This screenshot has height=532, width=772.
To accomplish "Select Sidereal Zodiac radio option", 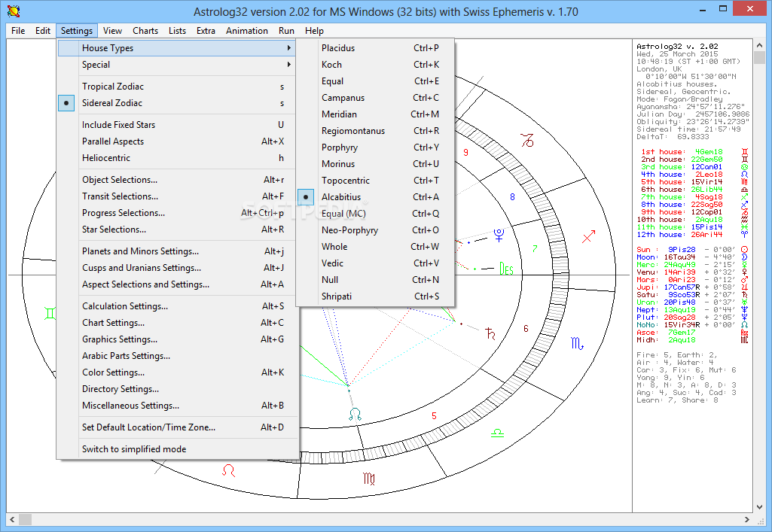I will coord(177,103).
